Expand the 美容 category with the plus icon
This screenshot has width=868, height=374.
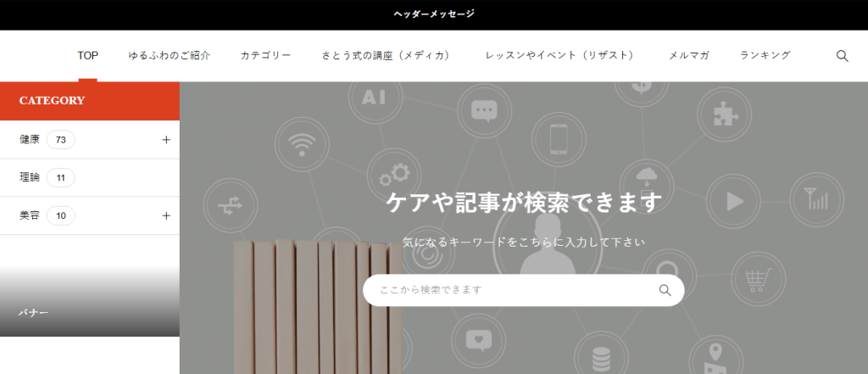(166, 216)
